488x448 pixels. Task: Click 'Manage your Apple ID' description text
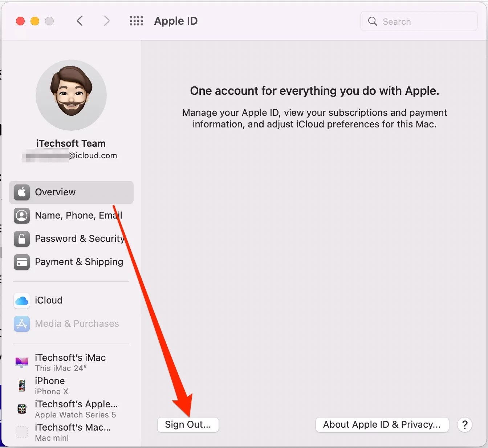pos(314,118)
